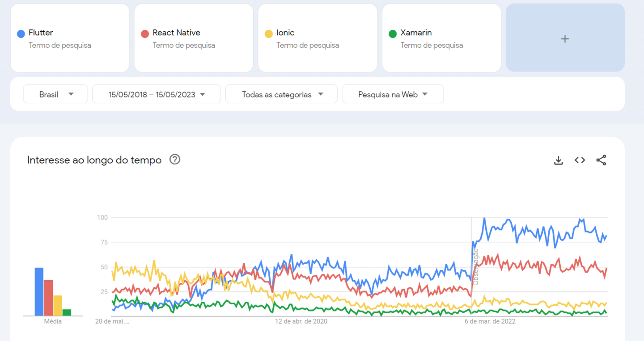Expand the Todas as categorias dropdown
This screenshot has width=644, height=341.
[x=281, y=94]
